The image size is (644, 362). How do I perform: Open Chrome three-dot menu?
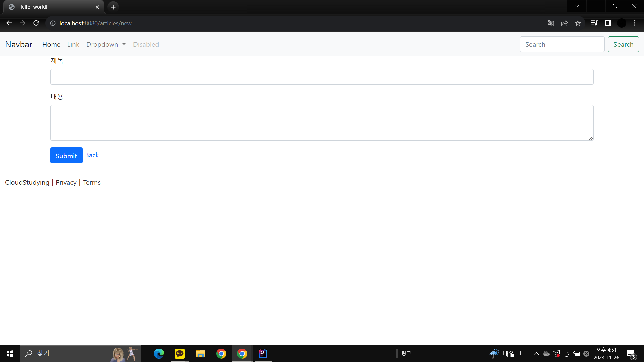pos(635,23)
